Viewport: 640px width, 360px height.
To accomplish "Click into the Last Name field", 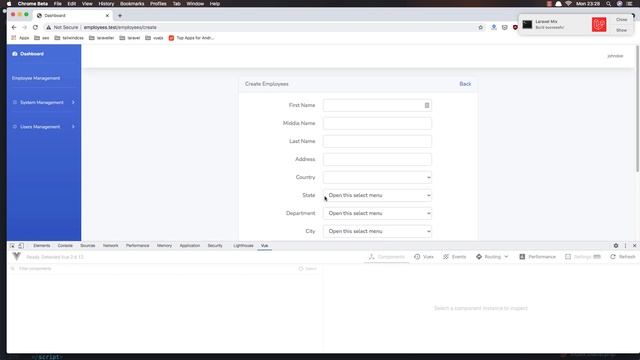I will point(377,141).
